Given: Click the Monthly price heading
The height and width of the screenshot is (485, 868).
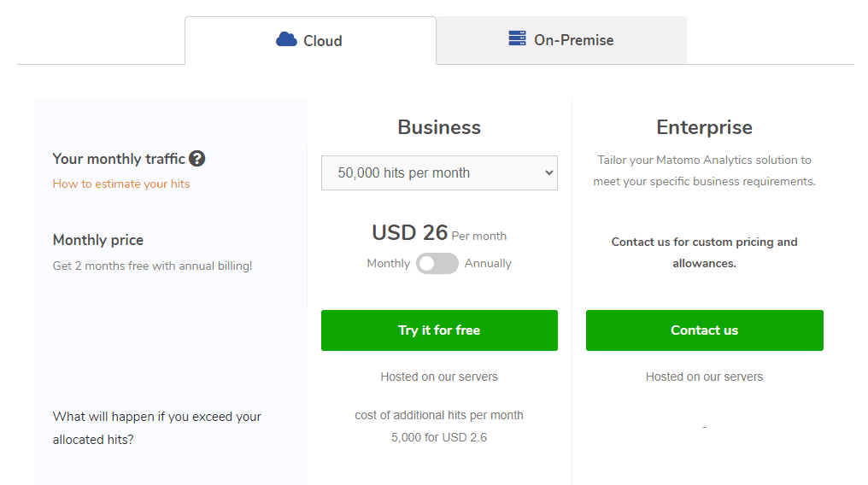Looking at the screenshot, I should tap(98, 240).
